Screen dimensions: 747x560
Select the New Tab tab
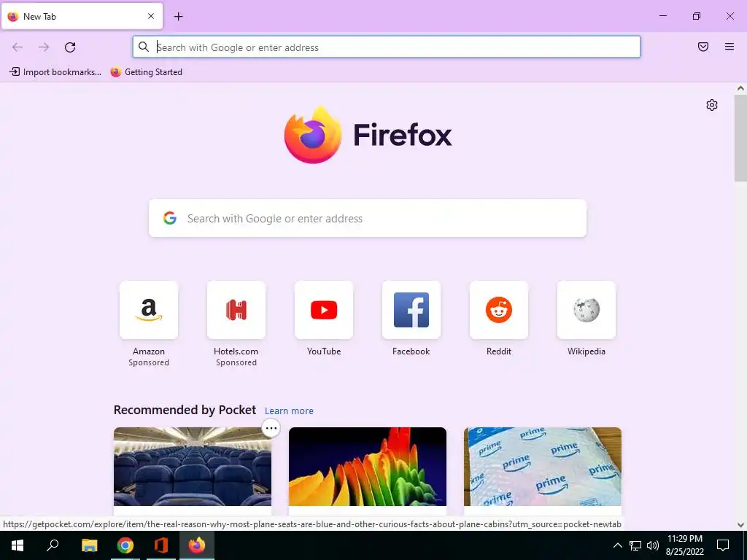point(82,16)
